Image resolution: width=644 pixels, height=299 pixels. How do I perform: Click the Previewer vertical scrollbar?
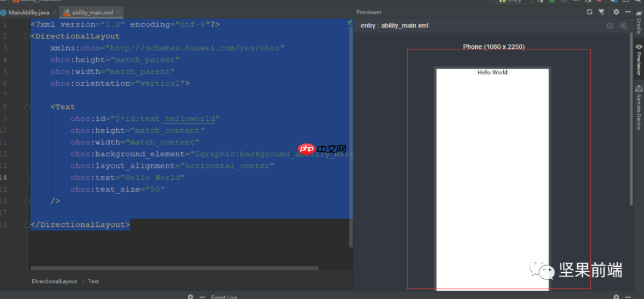pyautogui.click(x=631, y=119)
